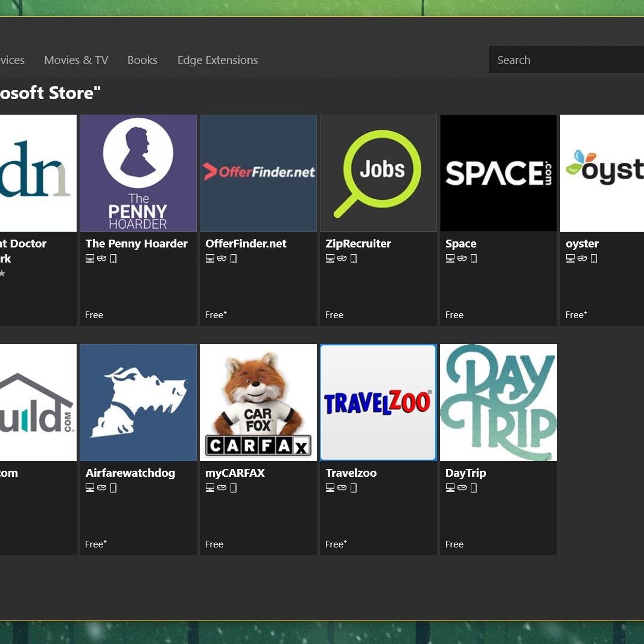This screenshot has height=644, width=644.
Task: Open the OfferFinder.net app logo tile
Action: click(x=258, y=173)
